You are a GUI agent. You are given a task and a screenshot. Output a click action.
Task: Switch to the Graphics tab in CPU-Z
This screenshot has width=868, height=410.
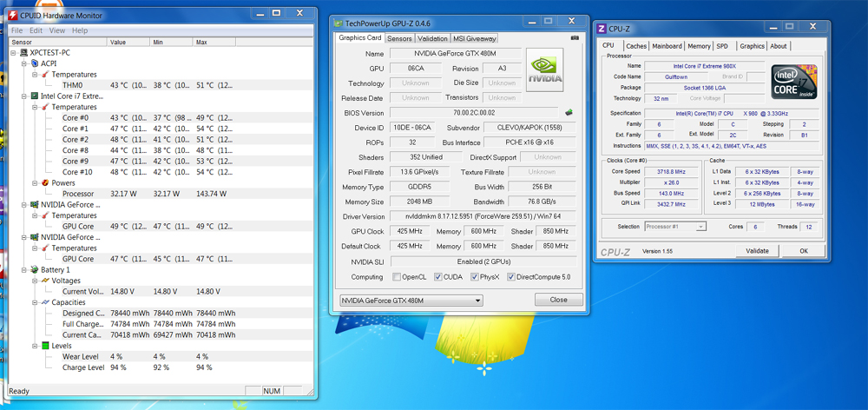click(753, 46)
